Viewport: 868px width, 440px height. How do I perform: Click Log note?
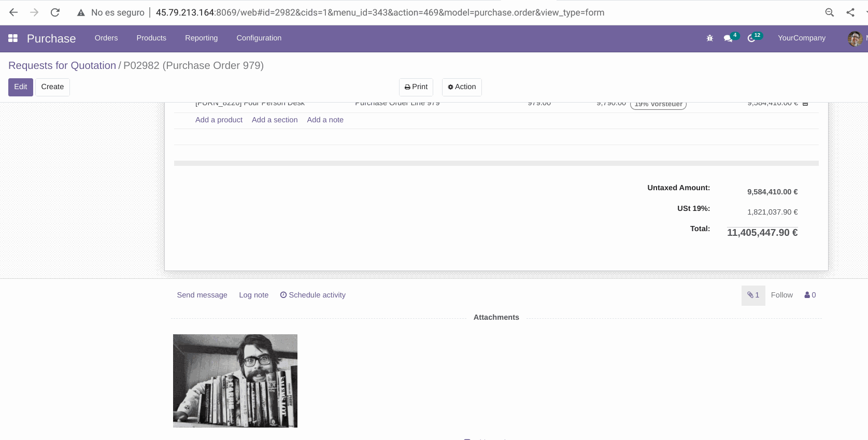point(253,295)
